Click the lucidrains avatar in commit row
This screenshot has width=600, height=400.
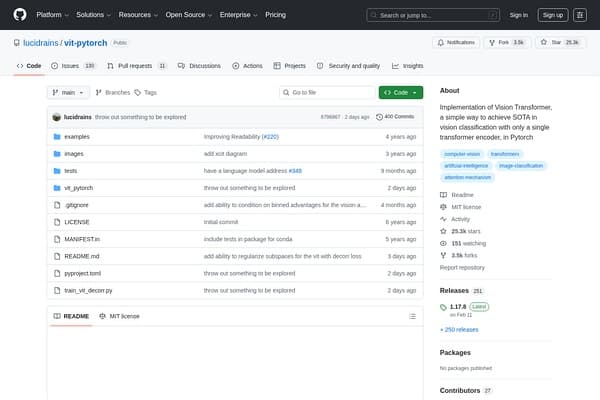coord(57,117)
